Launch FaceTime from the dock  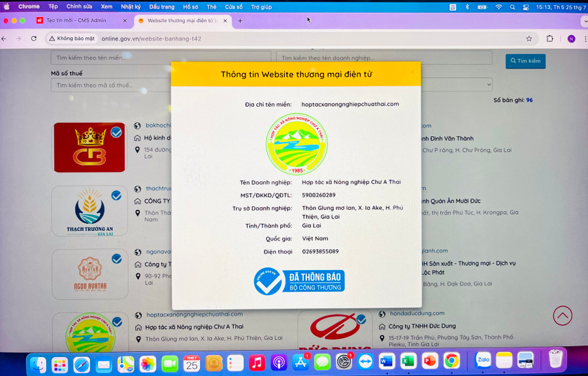click(169, 364)
